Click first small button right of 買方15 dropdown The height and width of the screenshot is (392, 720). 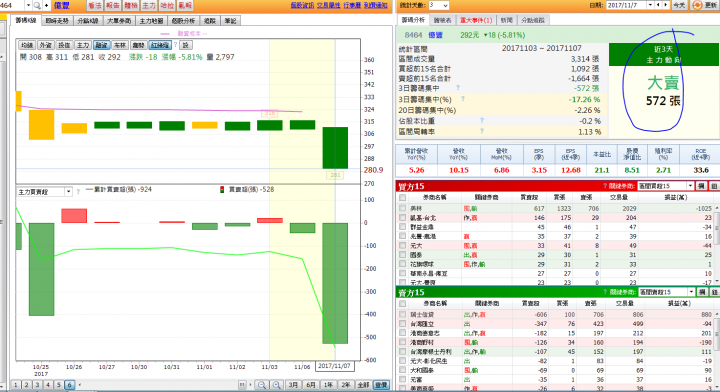[702, 186]
